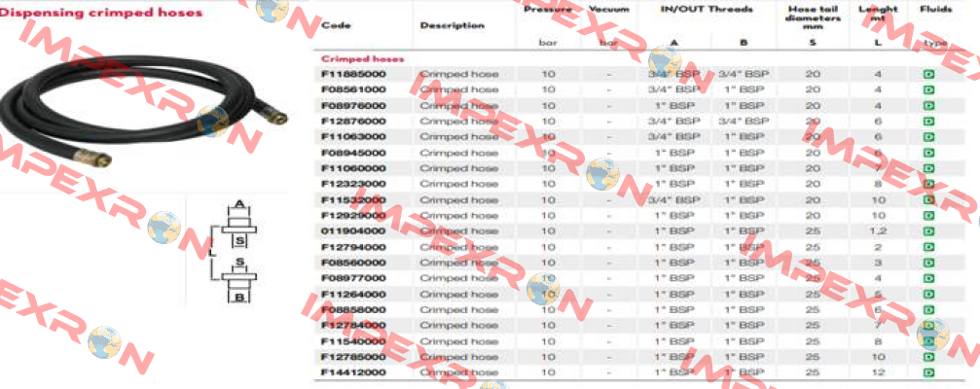Open product code F11063000
This screenshot has width=980, height=389.
click(353, 137)
